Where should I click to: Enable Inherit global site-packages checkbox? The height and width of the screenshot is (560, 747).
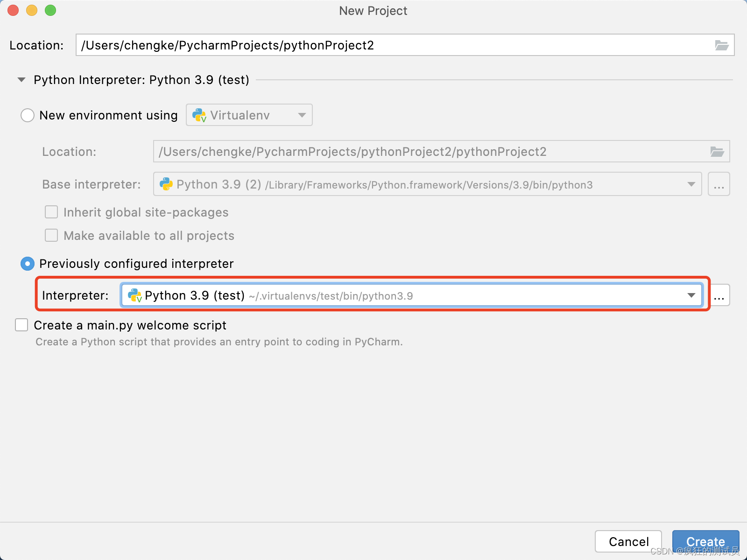click(x=51, y=212)
